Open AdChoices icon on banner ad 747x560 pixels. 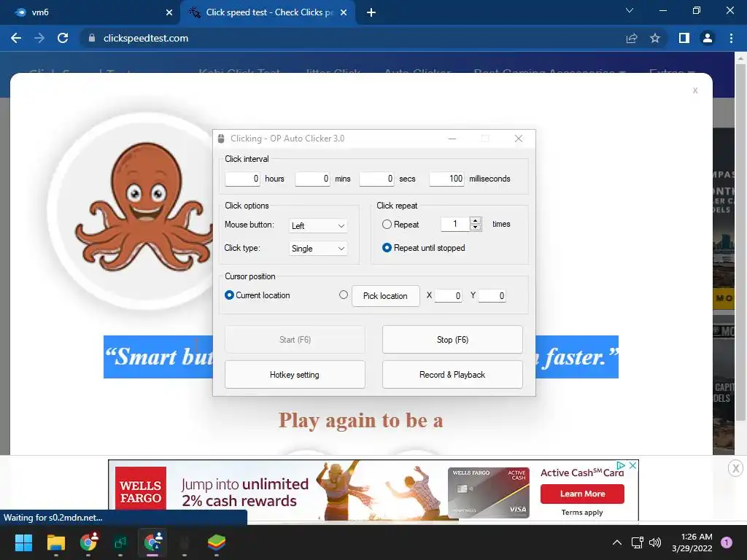[x=621, y=465]
